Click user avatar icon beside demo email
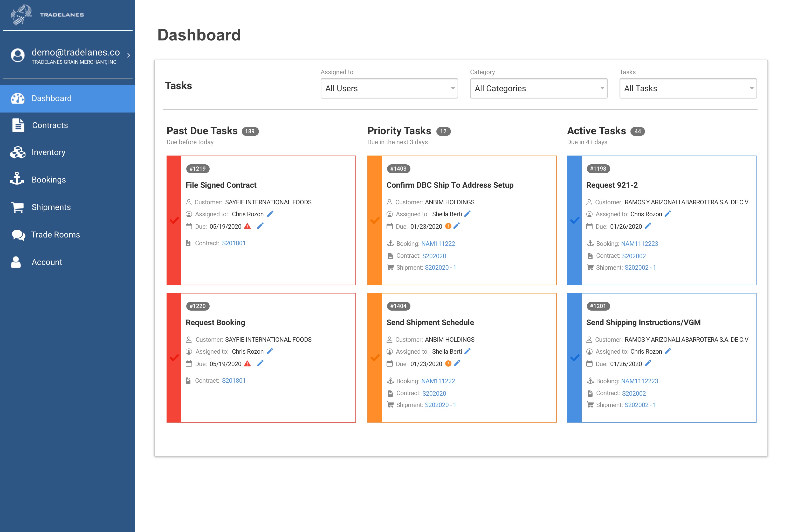Viewport: 797px width, 532px height. 18,55
